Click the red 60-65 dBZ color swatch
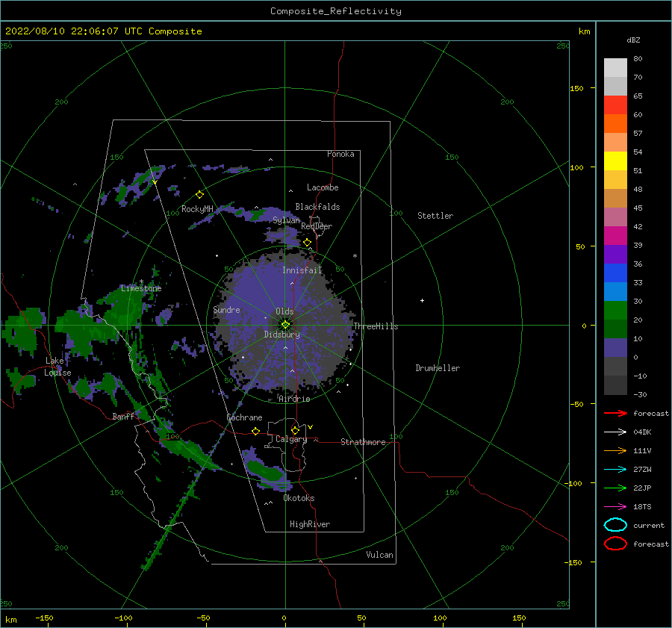The image size is (672, 628). click(x=615, y=105)
